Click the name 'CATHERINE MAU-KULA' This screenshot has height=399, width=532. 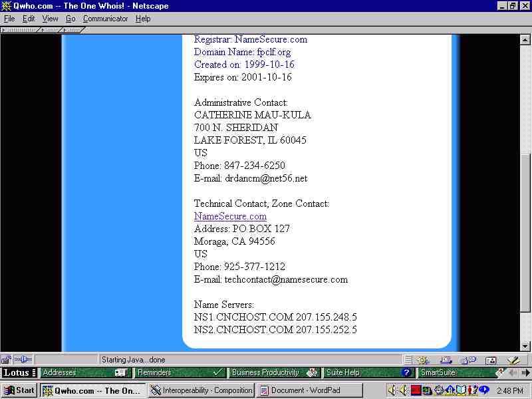pyautogui.click(x=253, y=115)
